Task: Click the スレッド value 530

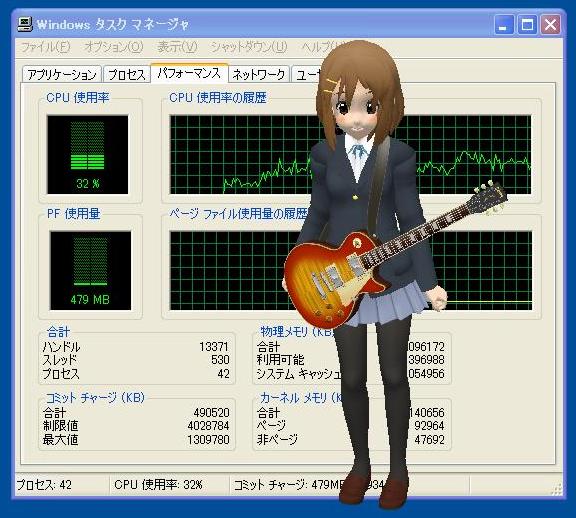Action: point(220,360)
